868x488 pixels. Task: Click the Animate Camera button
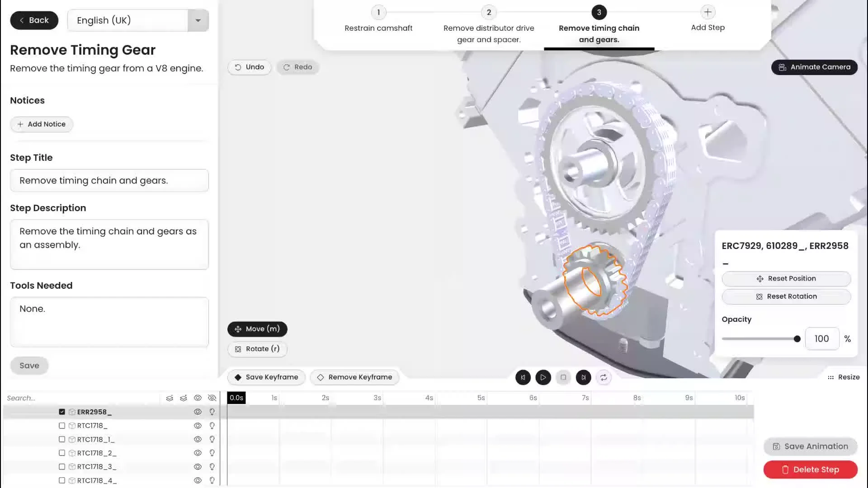(814, 67)
